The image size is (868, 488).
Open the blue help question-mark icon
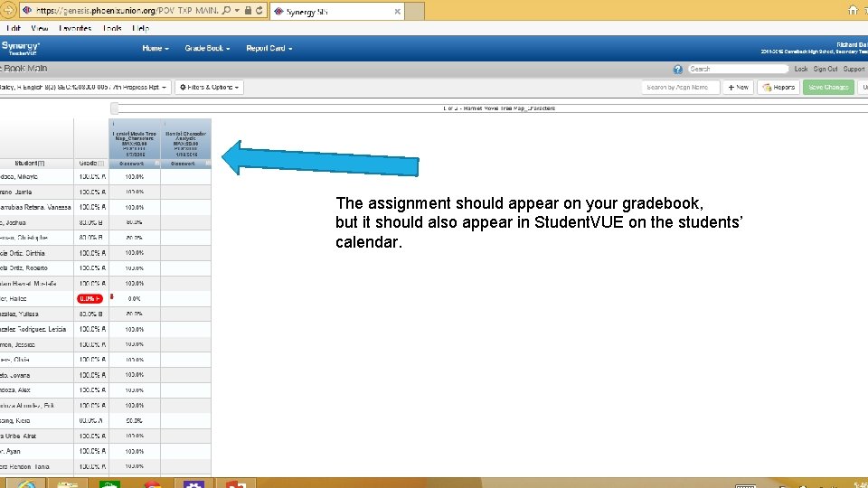click(677, 70)
